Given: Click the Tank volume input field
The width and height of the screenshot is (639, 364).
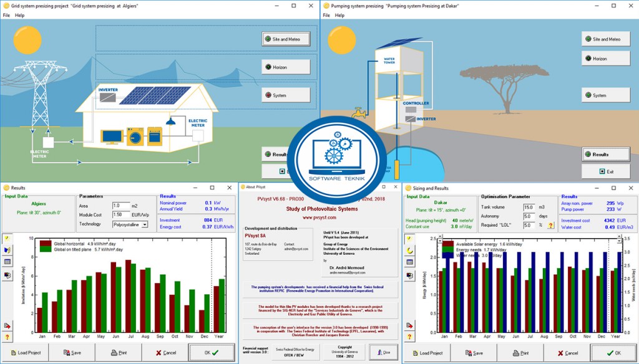Looking at the screenshot, I should [x=529, y=208].
